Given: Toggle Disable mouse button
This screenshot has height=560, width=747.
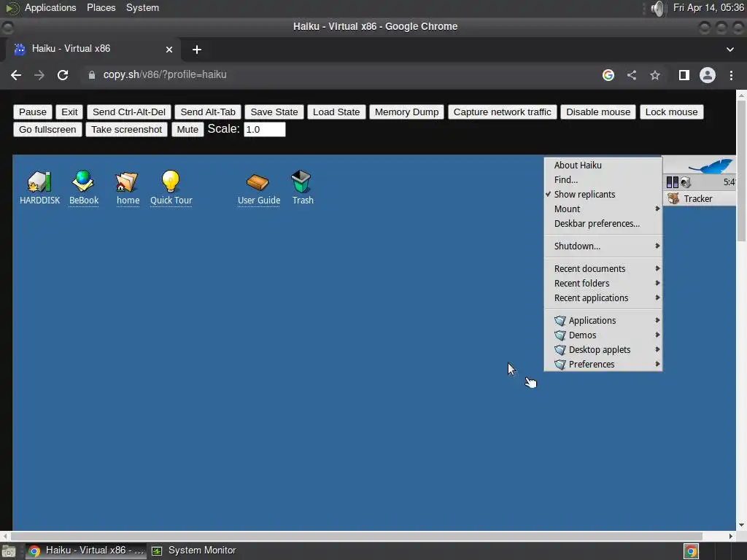Looking at the screenshot, I should point(598,112).
